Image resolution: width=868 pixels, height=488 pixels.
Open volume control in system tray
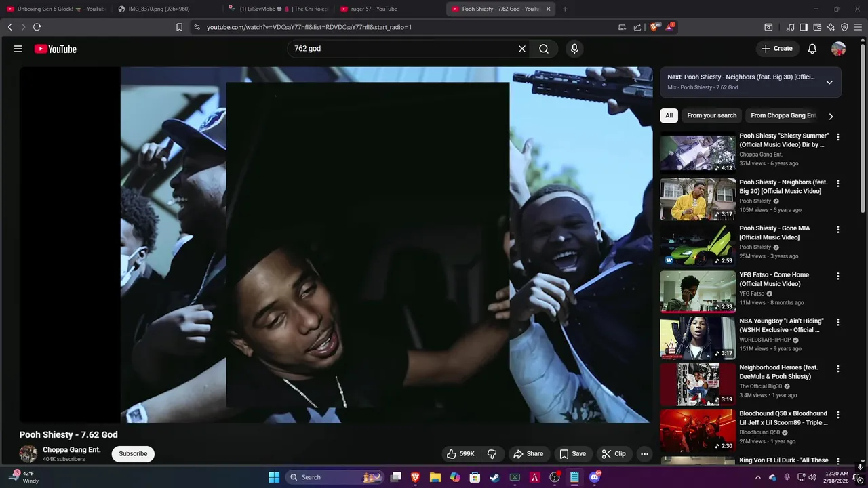click(x=812, y=477)
